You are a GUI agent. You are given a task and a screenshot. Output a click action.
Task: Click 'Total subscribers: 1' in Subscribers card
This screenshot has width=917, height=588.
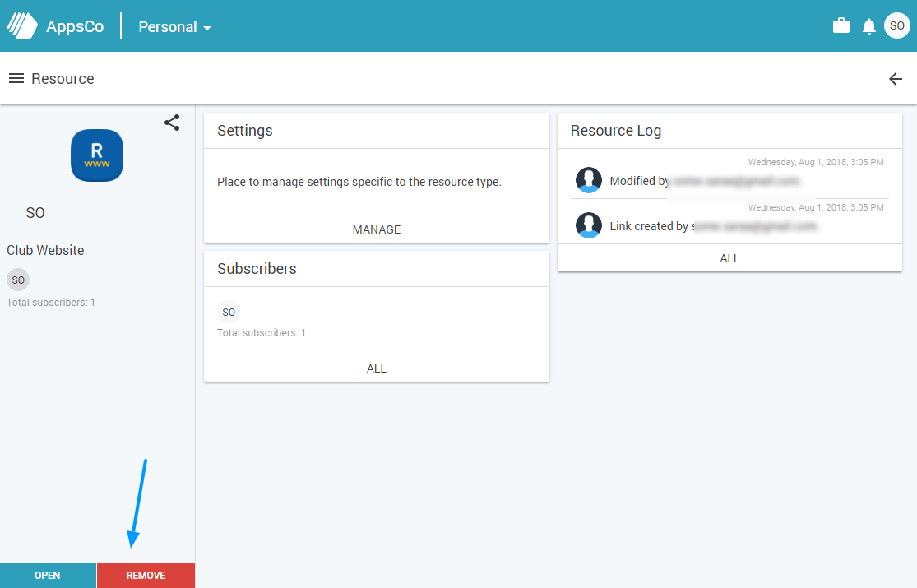tap(262, 333)
